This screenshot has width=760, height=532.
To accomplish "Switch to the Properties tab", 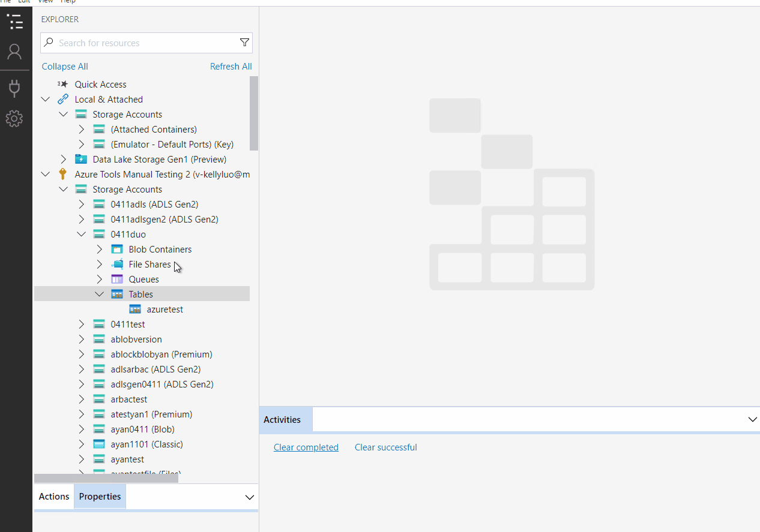I will (100, 497).
